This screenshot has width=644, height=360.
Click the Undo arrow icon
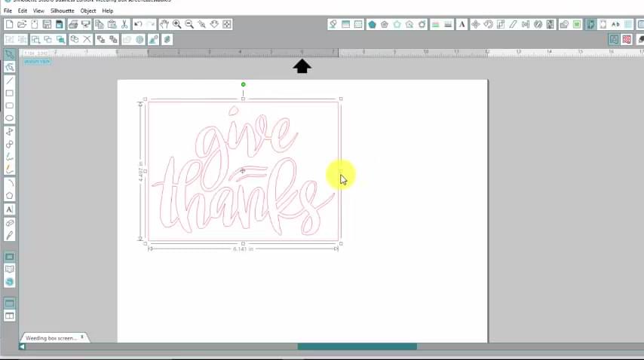(x=138, y=24)
